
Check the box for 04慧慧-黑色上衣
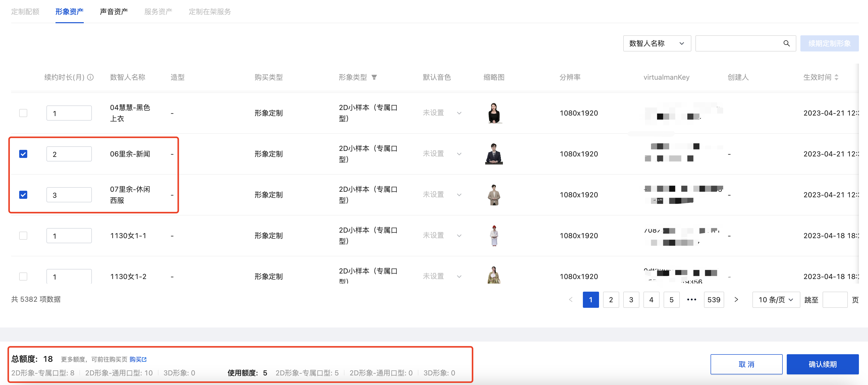(x=23, y=113)
